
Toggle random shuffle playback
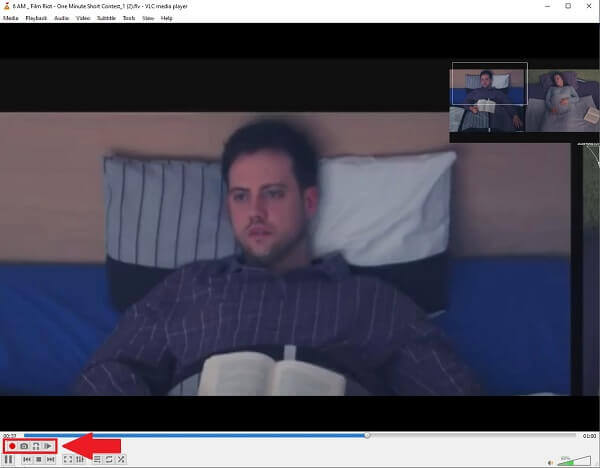click(x=121, y=460)
